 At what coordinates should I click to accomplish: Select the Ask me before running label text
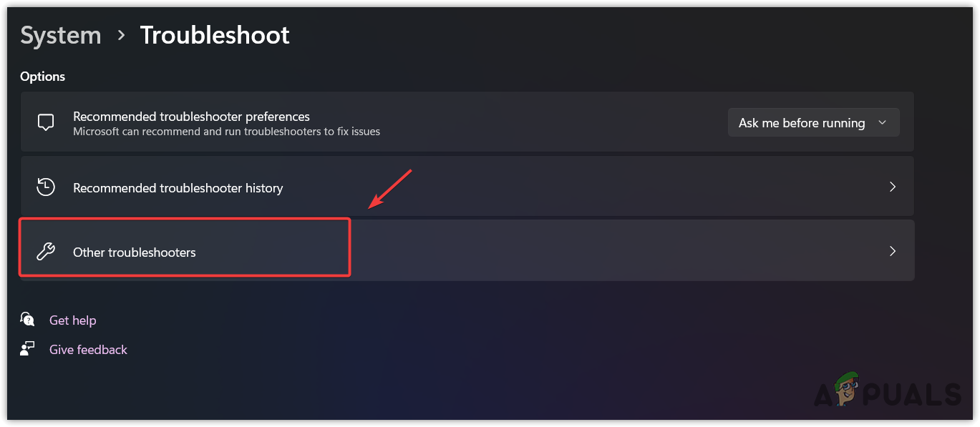(801, 122)
